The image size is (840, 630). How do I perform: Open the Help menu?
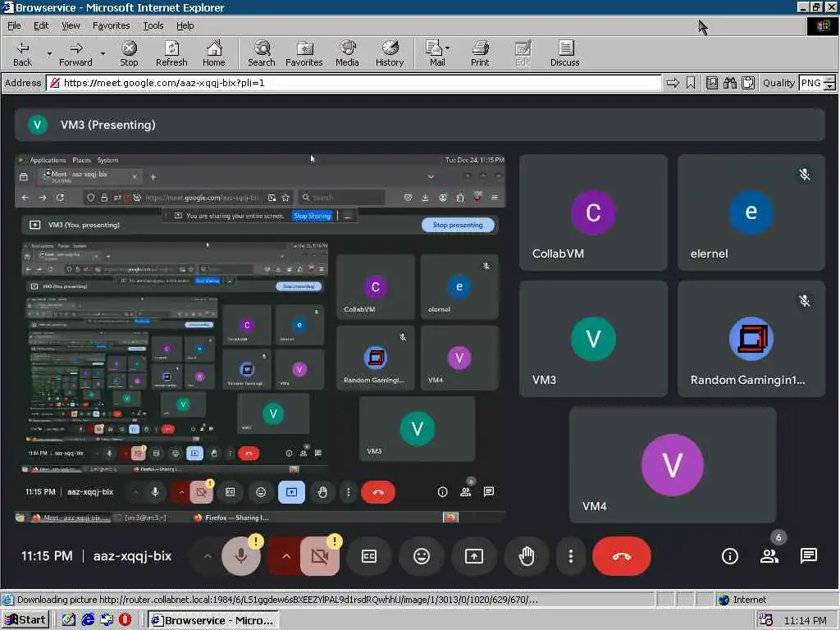(x=185, y=25)
